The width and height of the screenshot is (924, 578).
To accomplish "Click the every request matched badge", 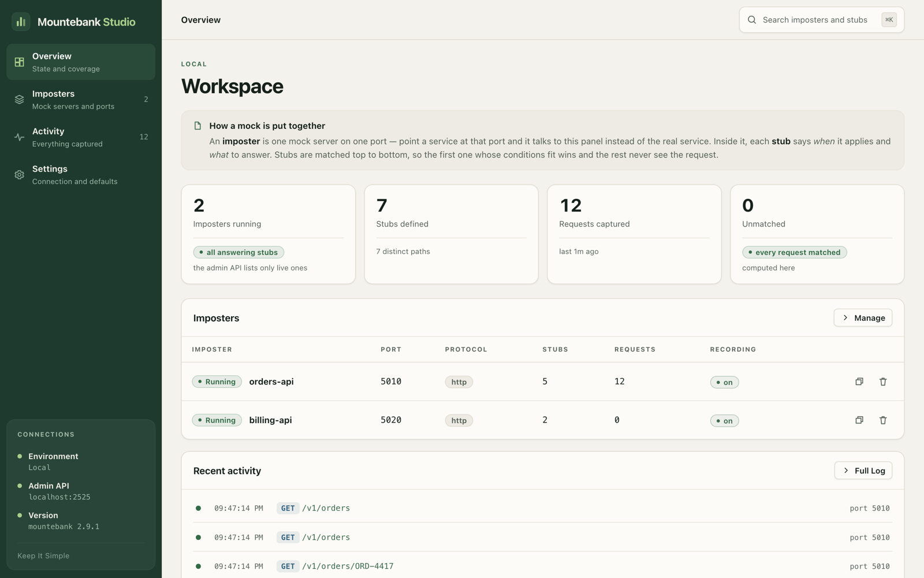I will 795,252.
